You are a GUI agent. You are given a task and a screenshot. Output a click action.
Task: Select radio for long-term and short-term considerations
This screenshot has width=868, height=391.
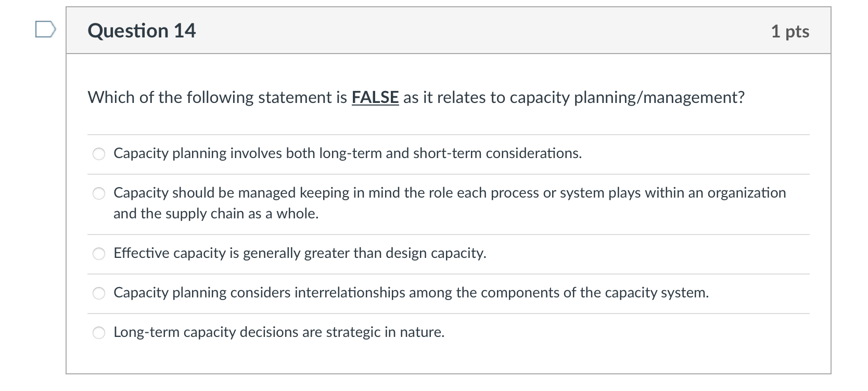(x=99, y=154)
